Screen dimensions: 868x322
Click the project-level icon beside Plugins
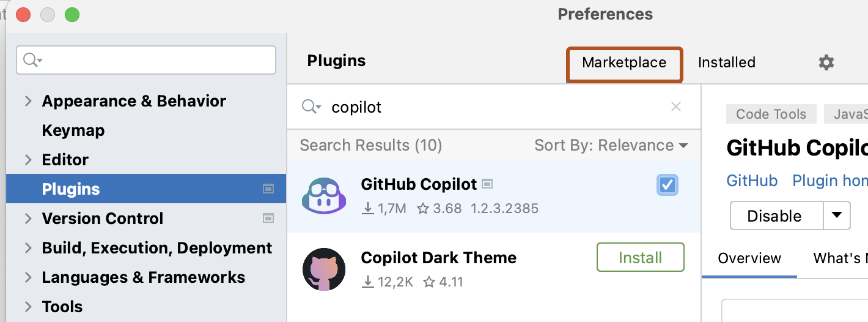point(268,189)
